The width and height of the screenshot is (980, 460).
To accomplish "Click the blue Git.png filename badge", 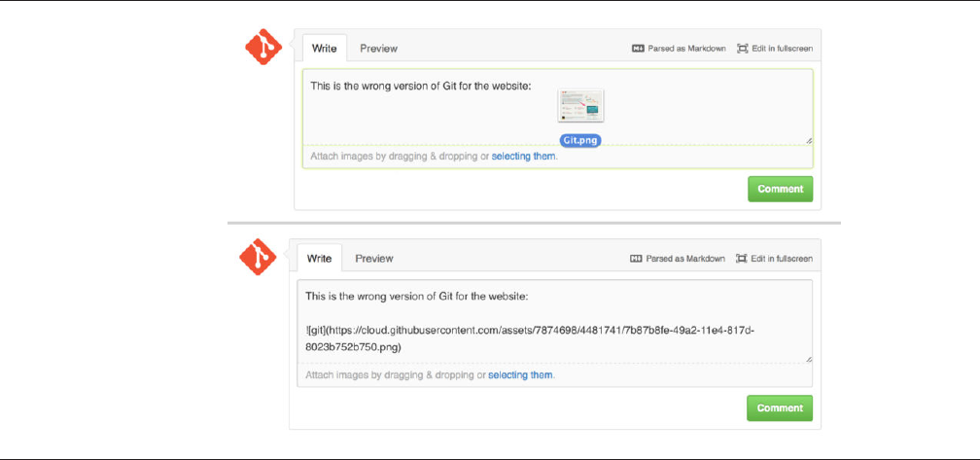I will tap(580, 140).
